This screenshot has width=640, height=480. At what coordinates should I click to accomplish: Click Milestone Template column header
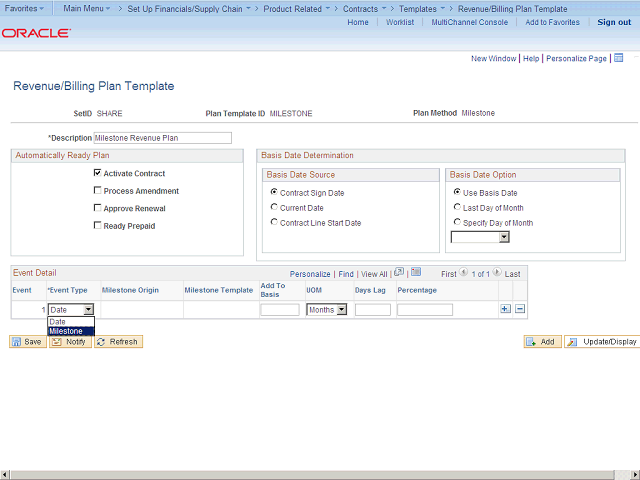click(219, 290)
